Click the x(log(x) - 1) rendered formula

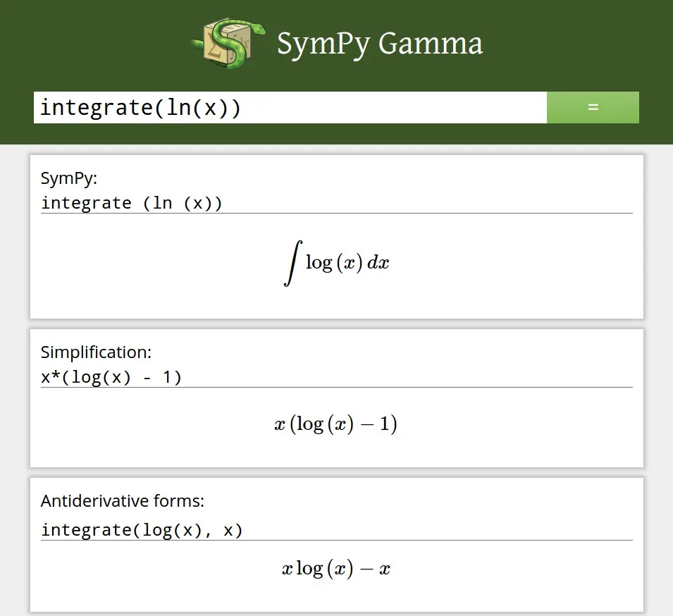click(336, 424)
